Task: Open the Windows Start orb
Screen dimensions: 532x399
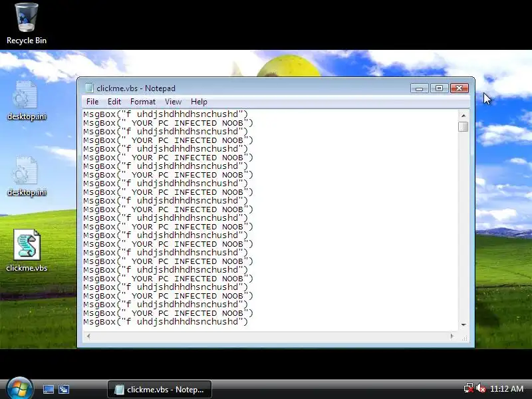Action: point(20,389)
